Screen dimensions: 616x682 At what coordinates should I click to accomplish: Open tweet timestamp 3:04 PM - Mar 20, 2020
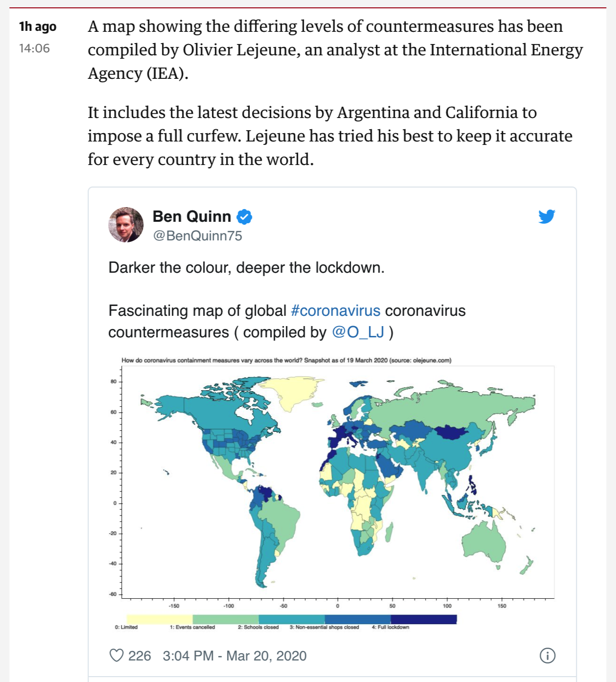tap(235, 656)
